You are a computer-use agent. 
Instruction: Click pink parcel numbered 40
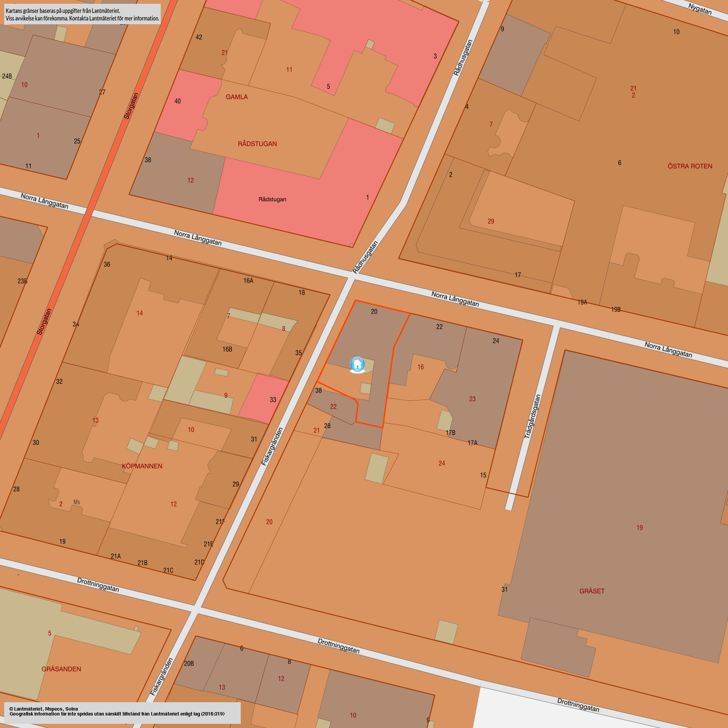click(x=177, y=101)
